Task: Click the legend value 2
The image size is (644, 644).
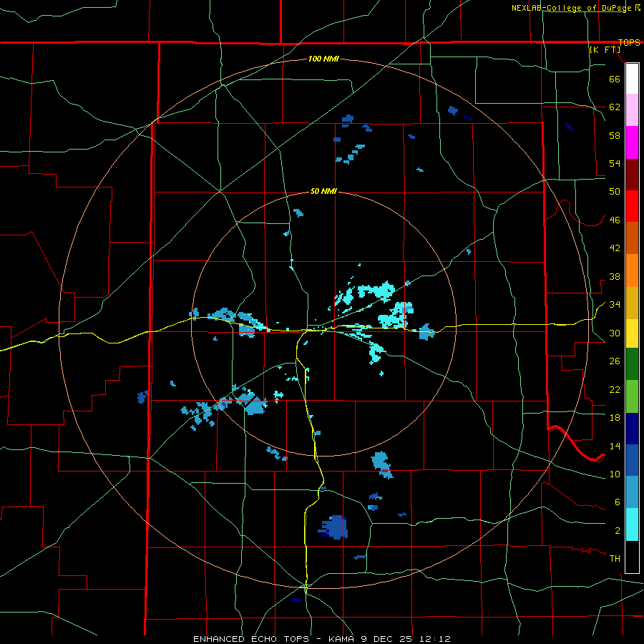Action: (618, 531)
